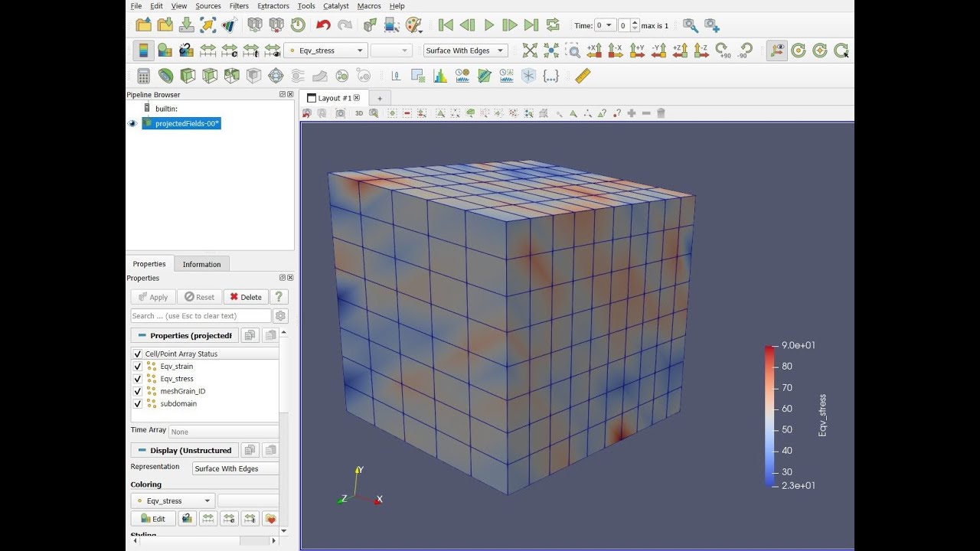Set view direction to +Z
The width and height of the screenshot is (980, 551).
(x=680, y=51)
